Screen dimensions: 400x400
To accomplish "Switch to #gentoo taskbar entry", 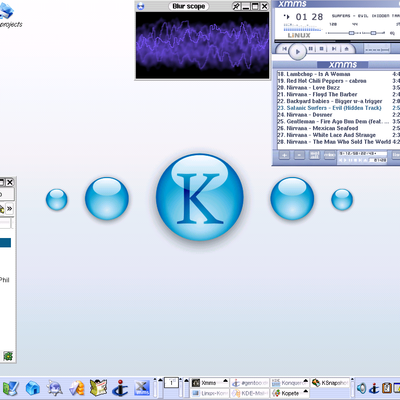I will click(x=250, y=383).
